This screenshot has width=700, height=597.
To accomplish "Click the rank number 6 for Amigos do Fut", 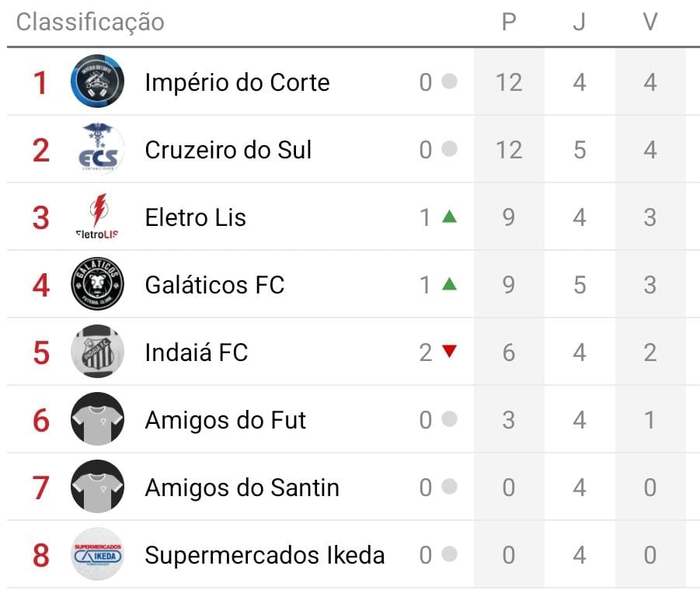I will pos(41,420).
